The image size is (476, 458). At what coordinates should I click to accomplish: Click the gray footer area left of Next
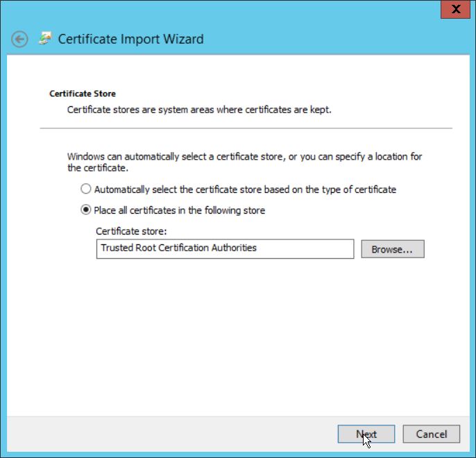pos(173,434)
